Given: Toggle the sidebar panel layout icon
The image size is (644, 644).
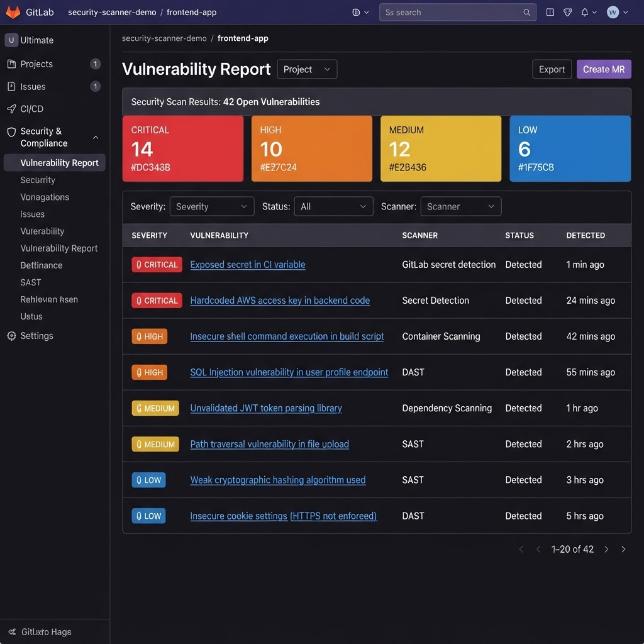Looking at the screenshot, I should tap(550, 13).
